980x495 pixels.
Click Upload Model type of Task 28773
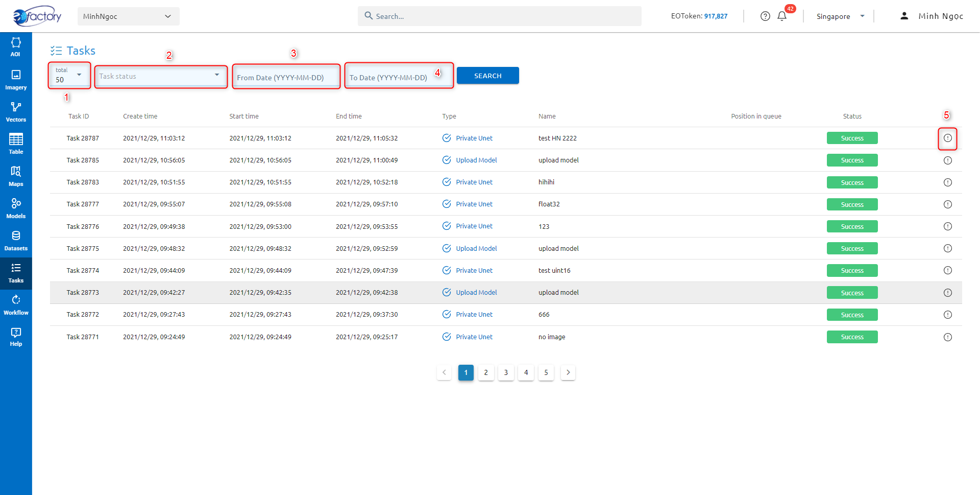(476, 293)
